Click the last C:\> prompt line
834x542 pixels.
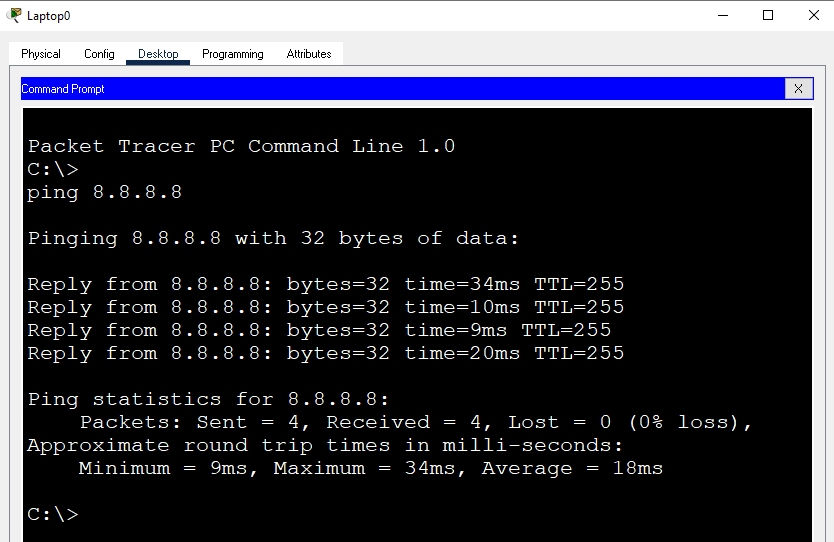click(53, 514)
